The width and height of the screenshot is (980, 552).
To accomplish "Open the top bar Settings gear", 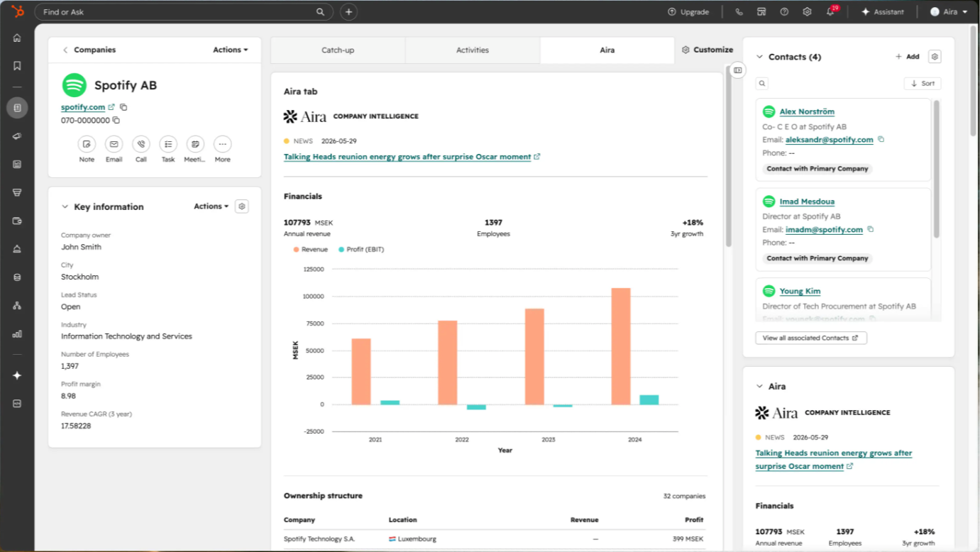I will (807, 12).
